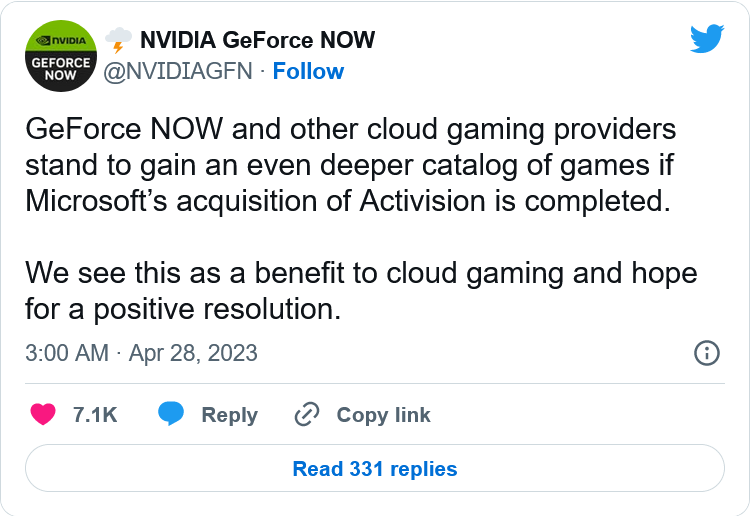This screenshot has height=516, width=750.
Task: Open the Read 331 replies button
Action: (x=374, y=468)
